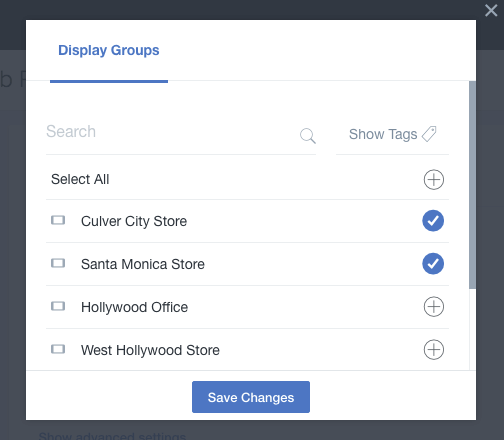The image size is (504, 440).
Task: Switch to the Display Groups tab
Action: (x=109, y=50)
